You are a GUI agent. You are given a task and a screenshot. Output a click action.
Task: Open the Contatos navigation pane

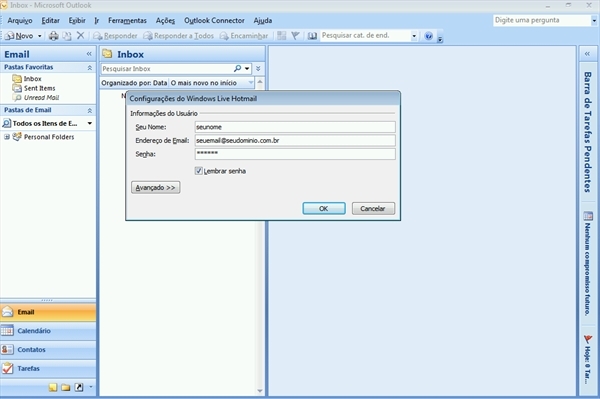[48, 350]
